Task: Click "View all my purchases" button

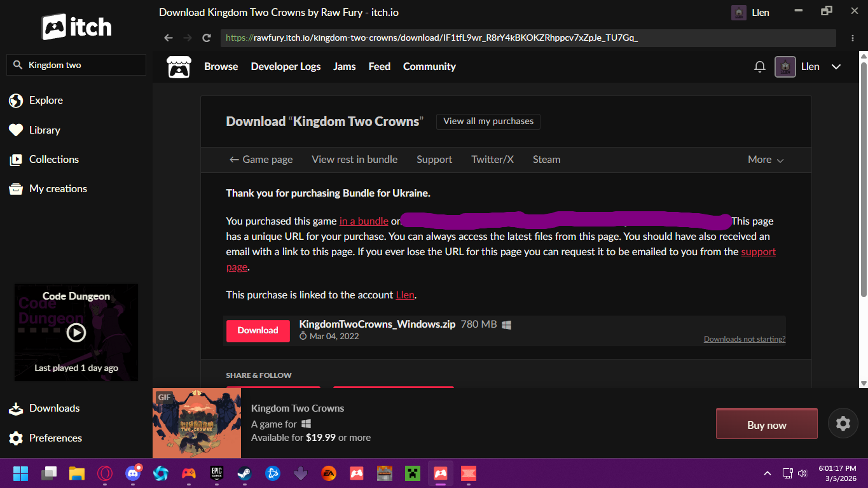Action: click(x=488, y=121)
